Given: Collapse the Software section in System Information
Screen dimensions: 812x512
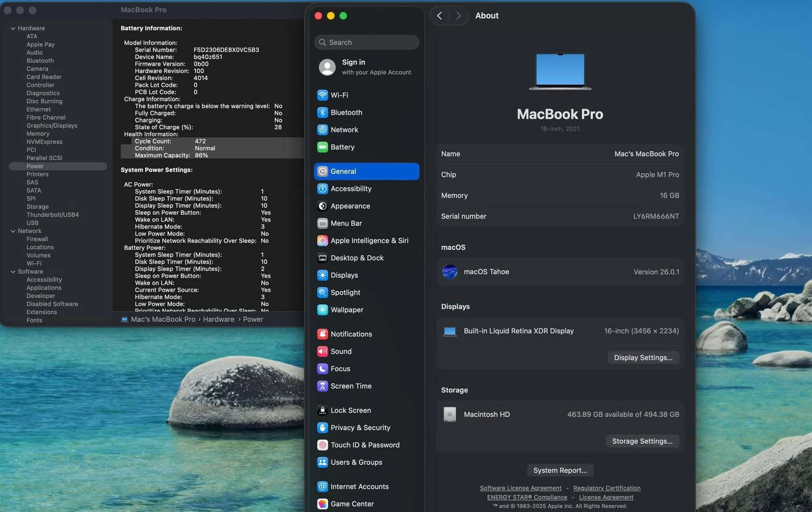Looking at the screenshot, I should click(x=13, y=271).
